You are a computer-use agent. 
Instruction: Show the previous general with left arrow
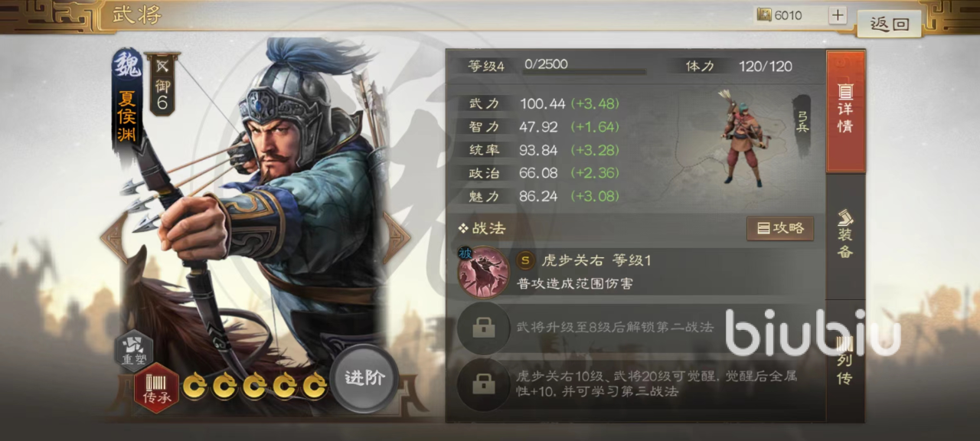coord(114,237)
